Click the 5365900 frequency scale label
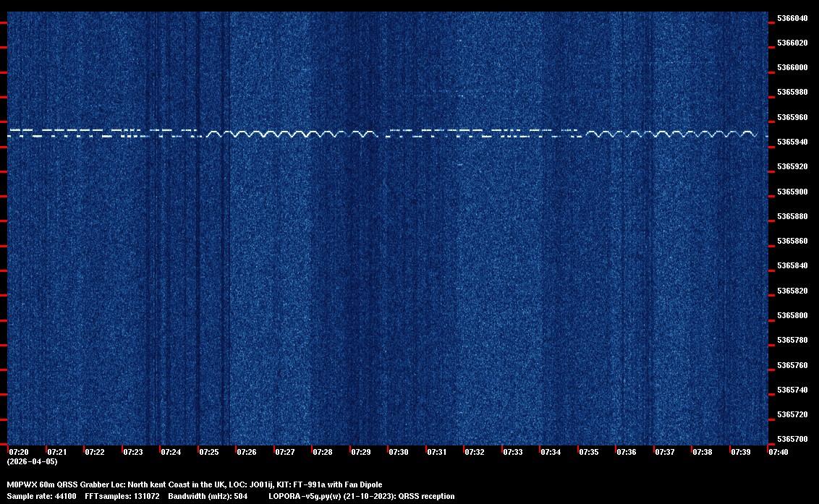 point(793,192)
